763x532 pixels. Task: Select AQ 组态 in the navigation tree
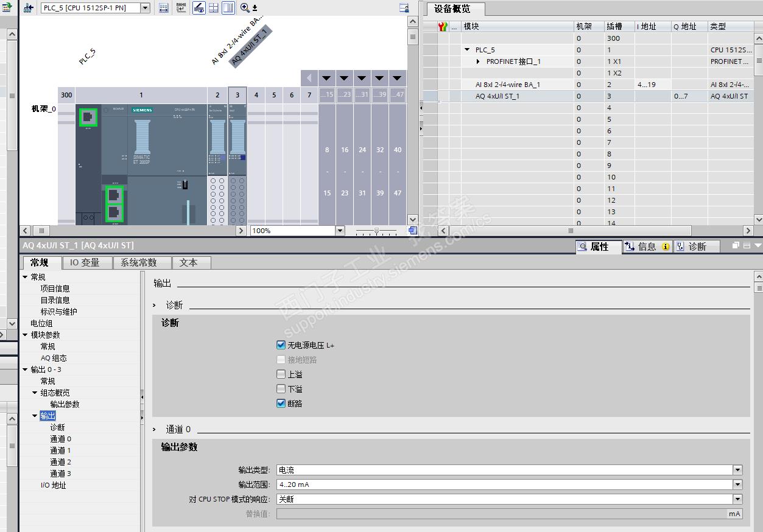click(x=54, y=358)
